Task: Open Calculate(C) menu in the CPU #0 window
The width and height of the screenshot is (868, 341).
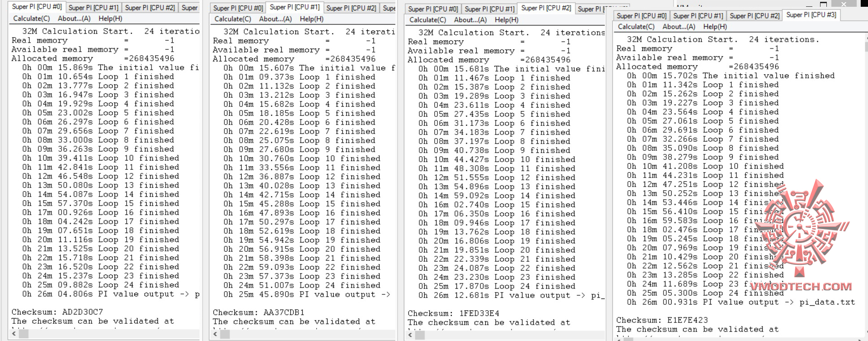Action: point(32,19)
